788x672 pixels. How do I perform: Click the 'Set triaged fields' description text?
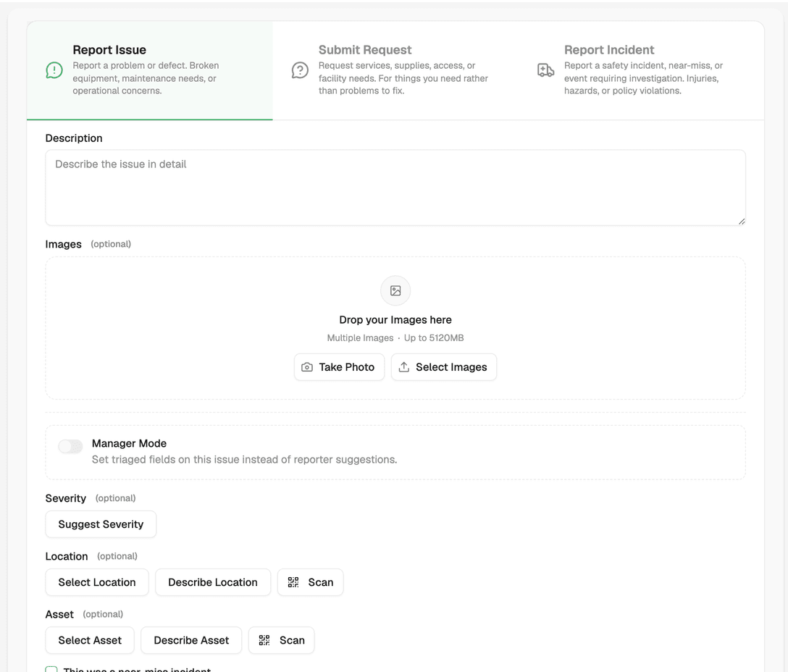pos(244,459)
